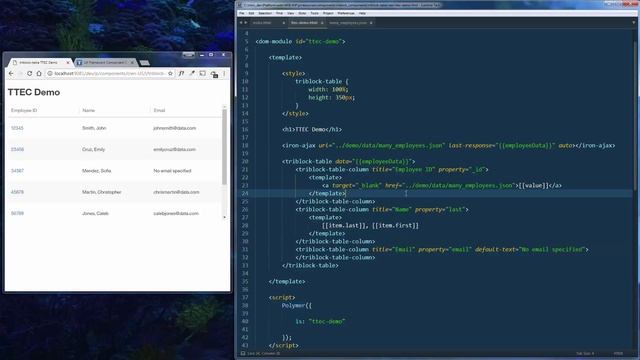640x360 pixels.
Task: Select 'Smith, John' name cell
Action: (94, 128)
